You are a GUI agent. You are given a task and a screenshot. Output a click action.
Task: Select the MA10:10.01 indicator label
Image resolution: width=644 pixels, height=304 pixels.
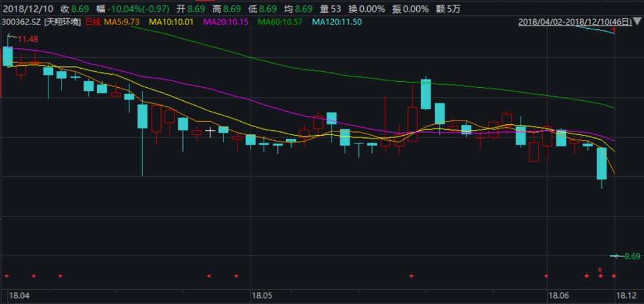[x=171, y=22]
